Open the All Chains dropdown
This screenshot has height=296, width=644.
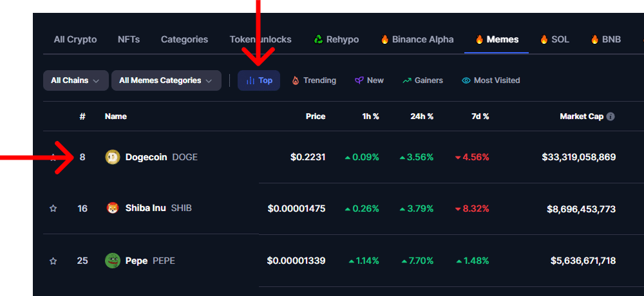click(76, 80)
